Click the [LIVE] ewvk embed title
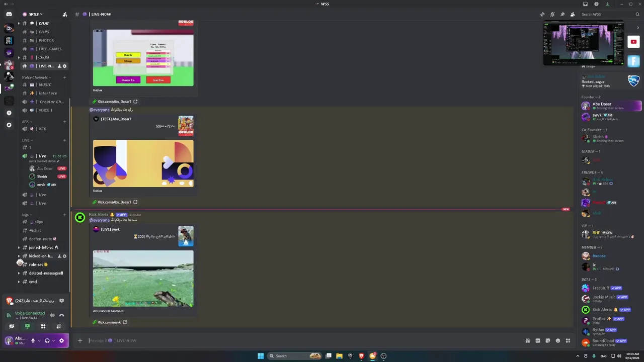 (x=110, y=229)
